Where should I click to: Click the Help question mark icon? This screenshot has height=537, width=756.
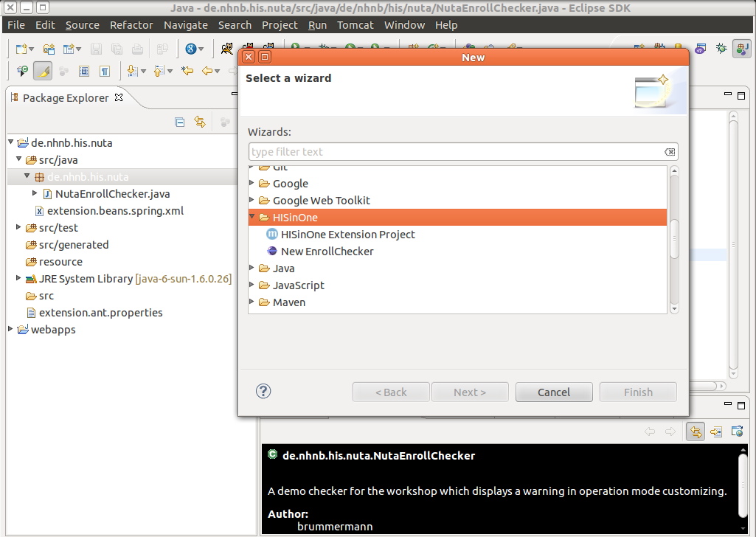(x=263, y=392)
